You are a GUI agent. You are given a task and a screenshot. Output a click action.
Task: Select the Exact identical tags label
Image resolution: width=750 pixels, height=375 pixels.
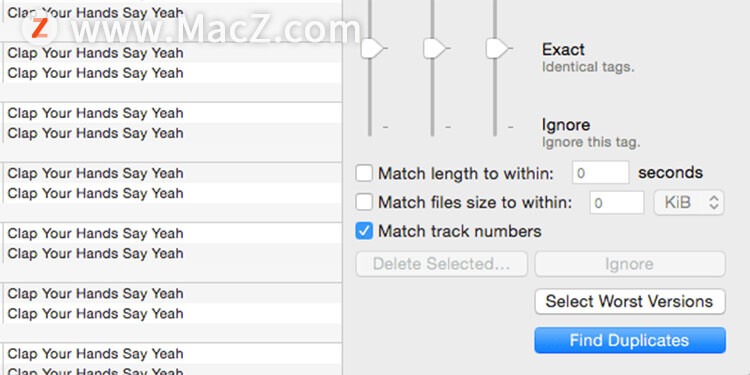point(588,57)
